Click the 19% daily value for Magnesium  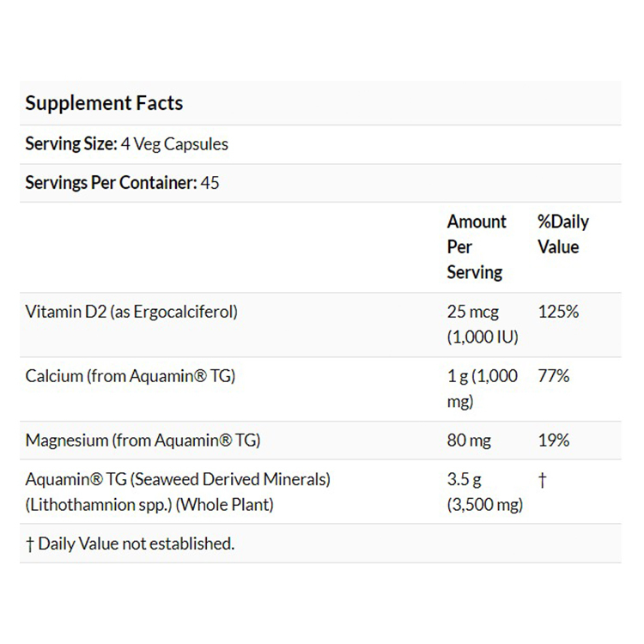click(554, 440)
